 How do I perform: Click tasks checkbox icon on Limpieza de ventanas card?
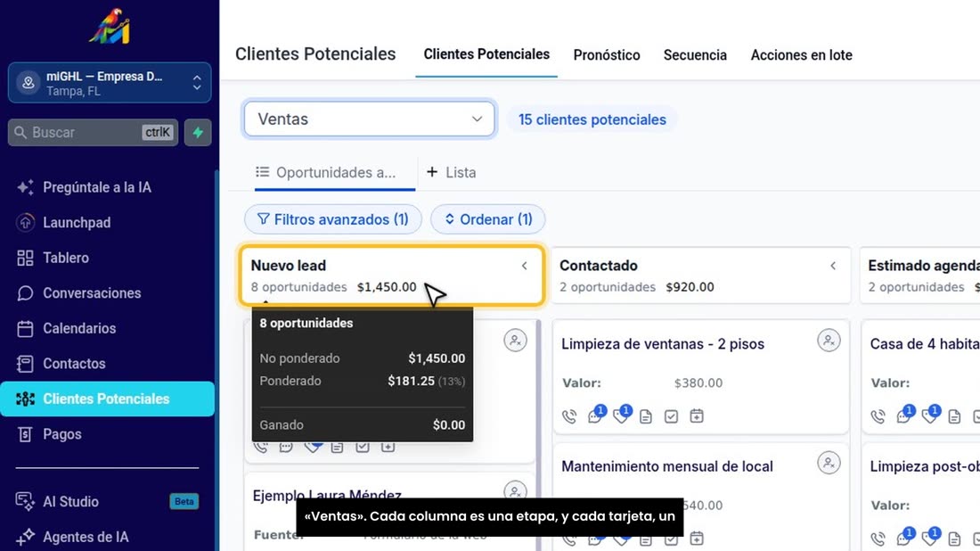(x=671, y=415)
